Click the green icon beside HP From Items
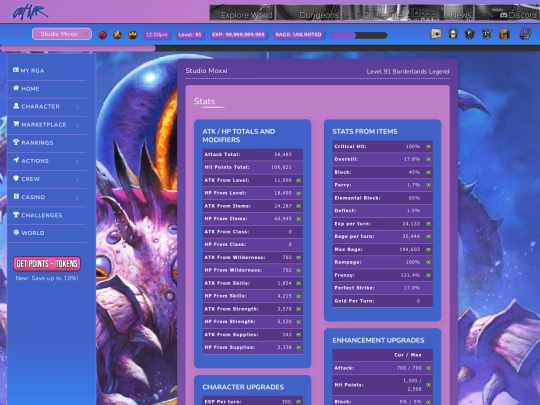The image size is (540, 405). pyautogui.click(x=299, y=219)
